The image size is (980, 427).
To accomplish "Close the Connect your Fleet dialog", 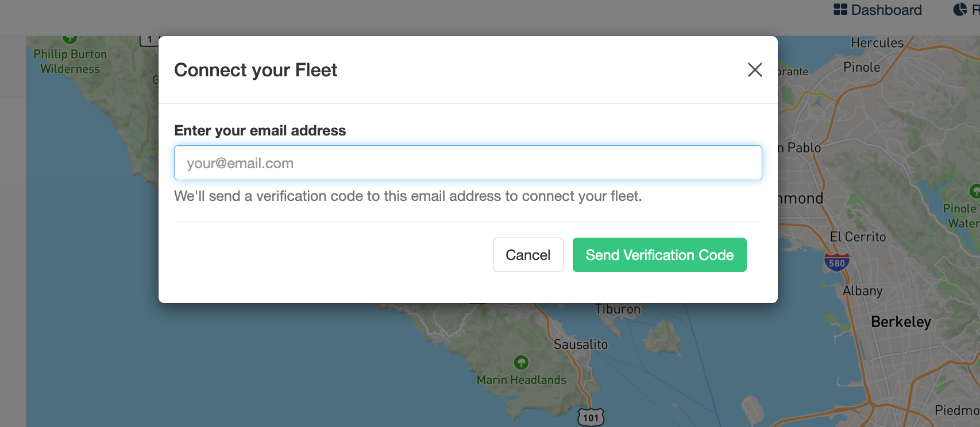I will [755, 70].
